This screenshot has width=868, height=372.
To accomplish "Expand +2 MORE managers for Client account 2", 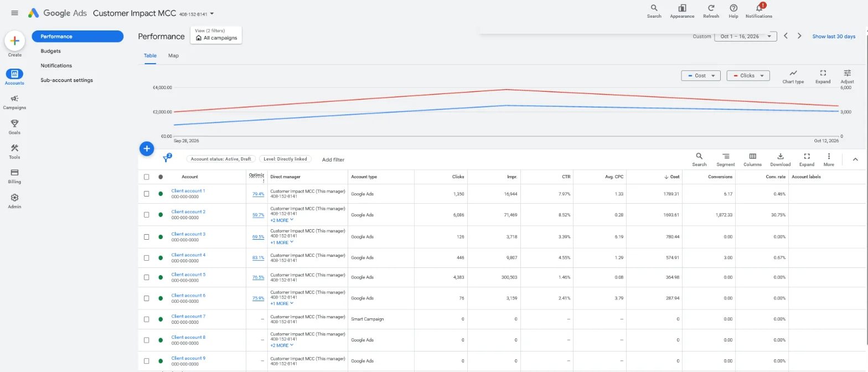I will (282, 220).
